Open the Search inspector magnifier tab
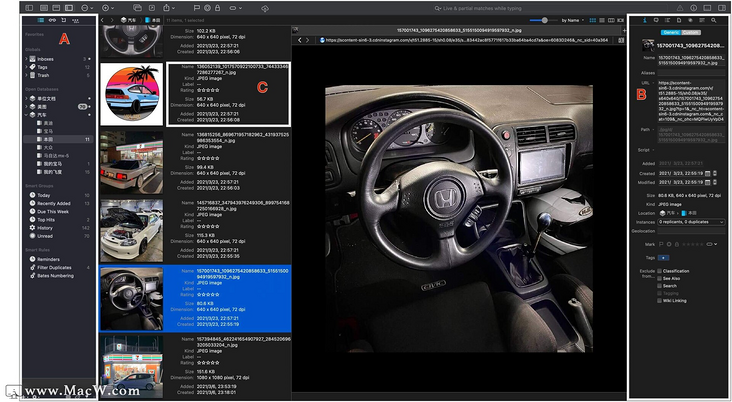 [x=713, y=21]
